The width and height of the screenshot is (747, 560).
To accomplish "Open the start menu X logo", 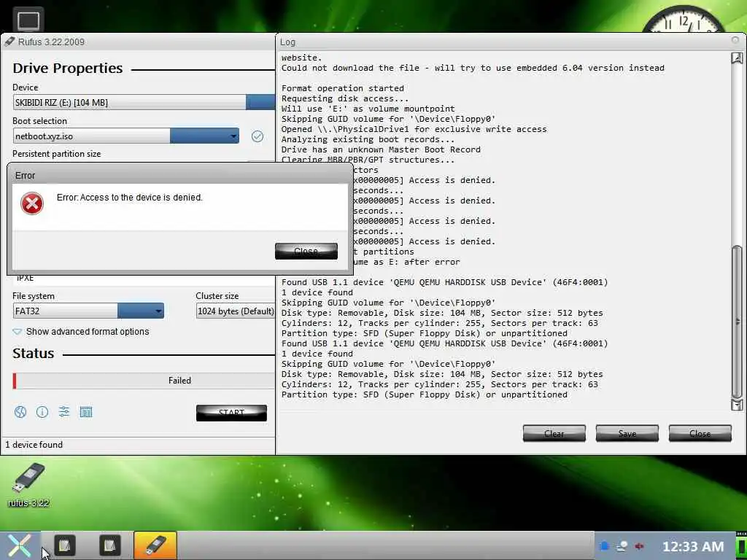I will [x=20, y=545].
